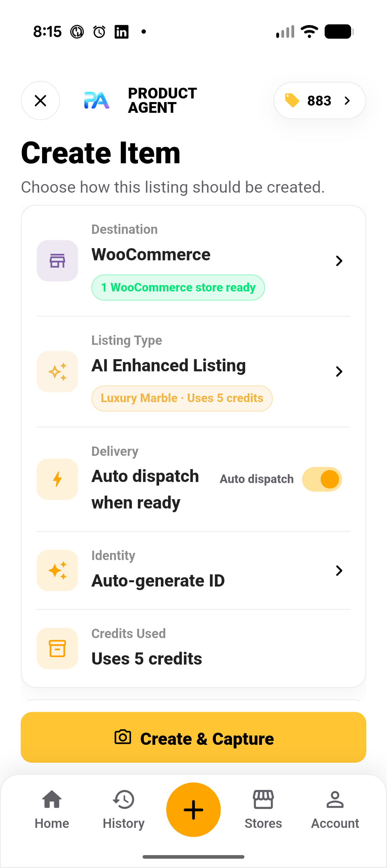The image size is (387, 868).
Task: Tap the Wi-Fi status icon
Action: pyautogui.click(x=309, y=32)
